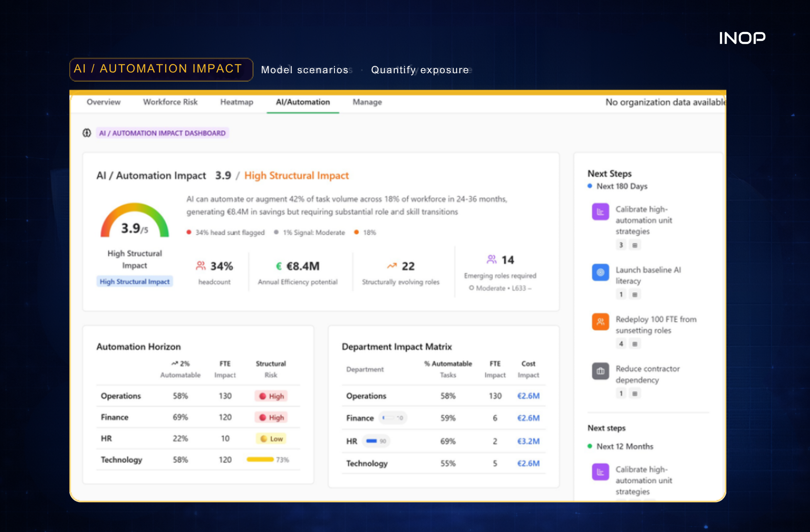Click the '34% head sunt flagged' legend item
Viewport: 810px width, 532px height.
click(x=226, y=232)
